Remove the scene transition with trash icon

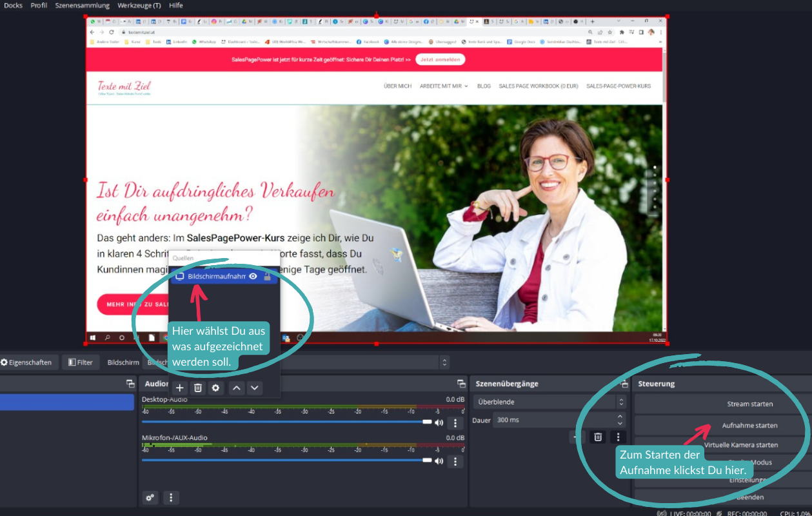point(598,437)
